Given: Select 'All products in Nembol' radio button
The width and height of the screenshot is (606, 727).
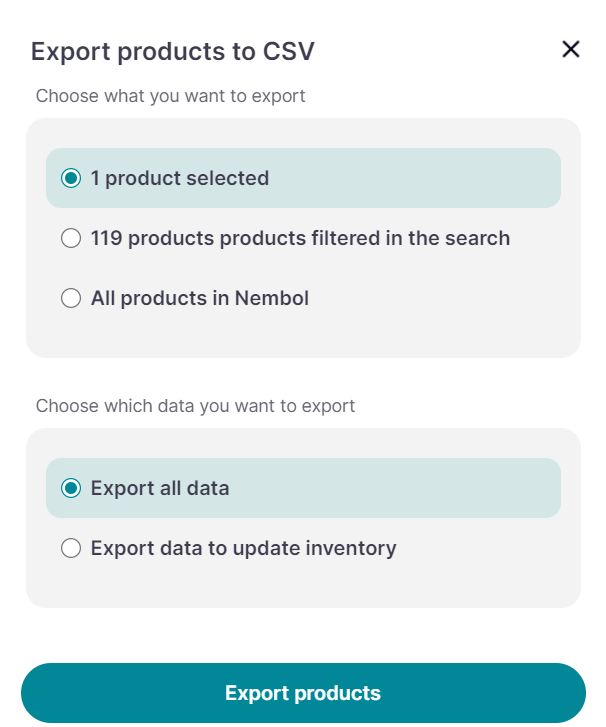Looking at the screenshot, I should (71, 299).
